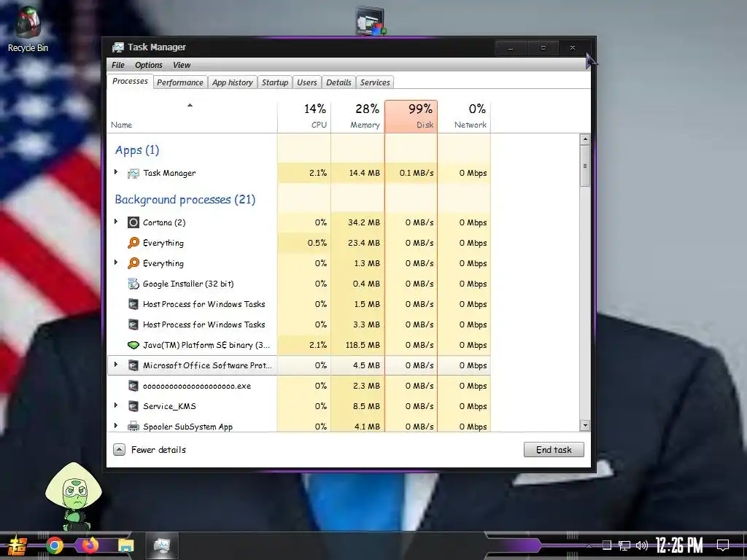Viewport: 747px width, 560px height.
Task: Expand the Task Manager app row
Action: pos(116,172)
